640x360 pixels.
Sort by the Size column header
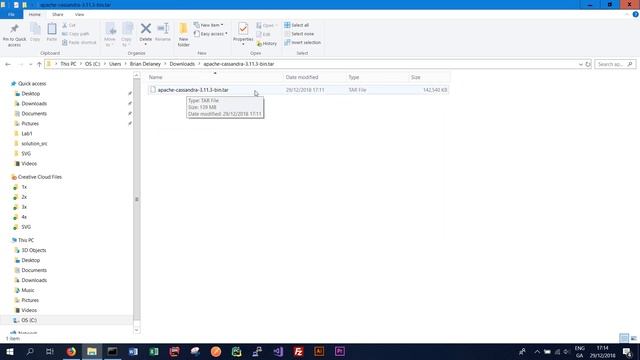click(x=429, y=77)
